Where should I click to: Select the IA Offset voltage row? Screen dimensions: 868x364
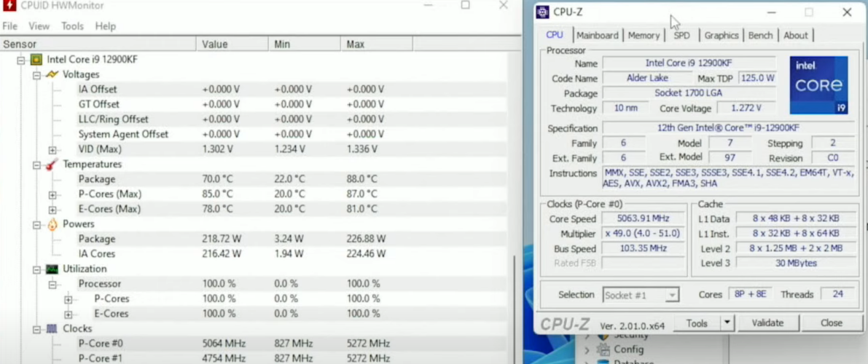coord(292,90)
